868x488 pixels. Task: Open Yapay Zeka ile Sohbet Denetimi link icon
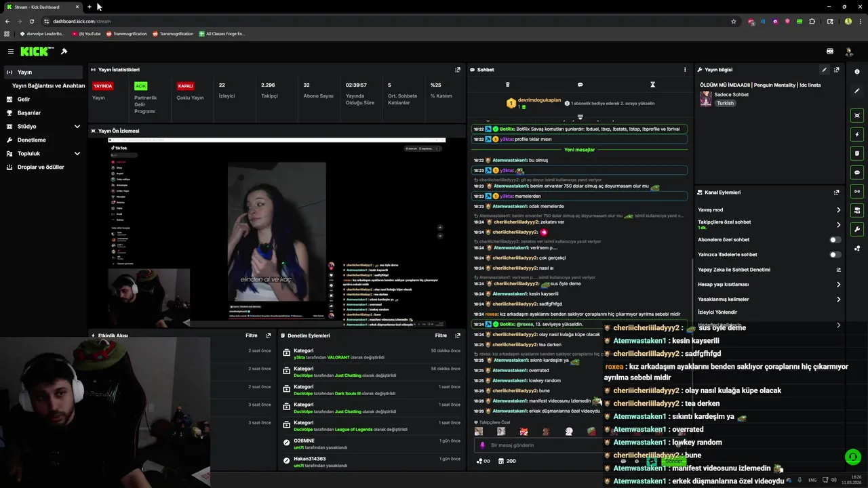(839, 270)
